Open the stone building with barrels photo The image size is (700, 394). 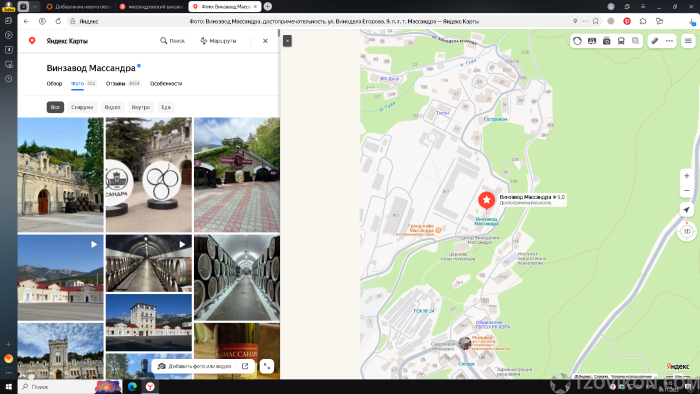[61, 174]
